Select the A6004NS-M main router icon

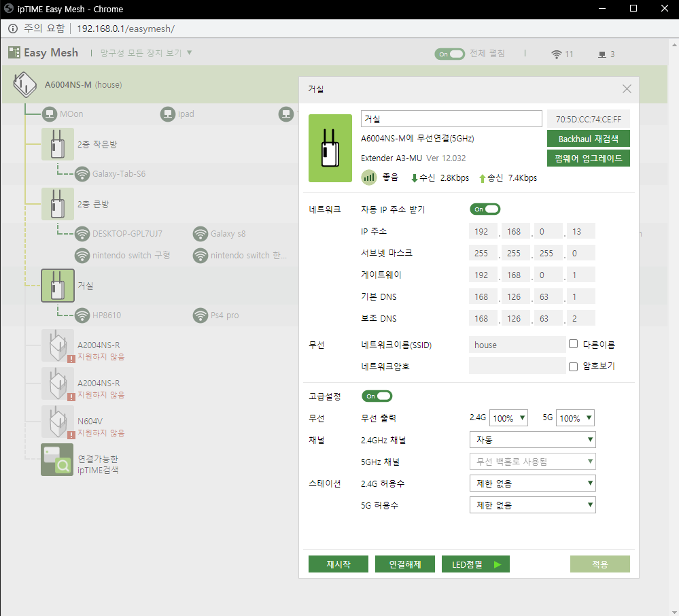tap(24, 84)
